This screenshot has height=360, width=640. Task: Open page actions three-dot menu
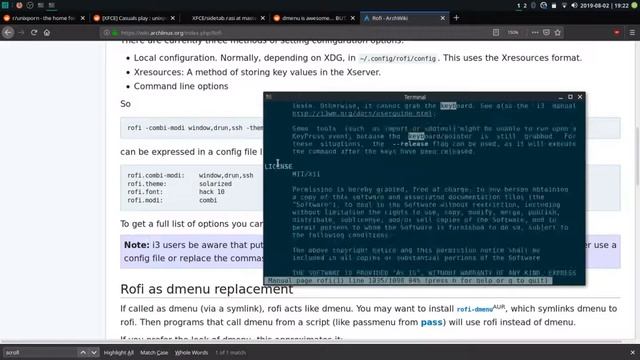(x=535, y=32)
